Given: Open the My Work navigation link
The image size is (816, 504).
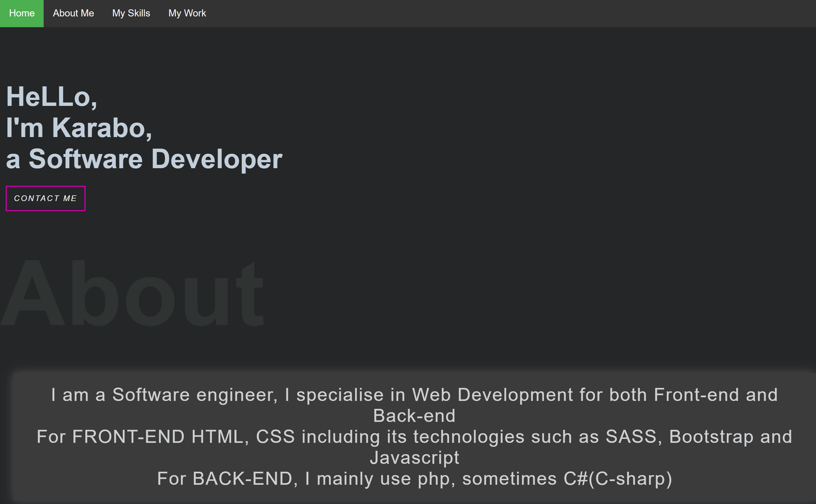Looking at the screenshot, I should (x=187, y=13).
